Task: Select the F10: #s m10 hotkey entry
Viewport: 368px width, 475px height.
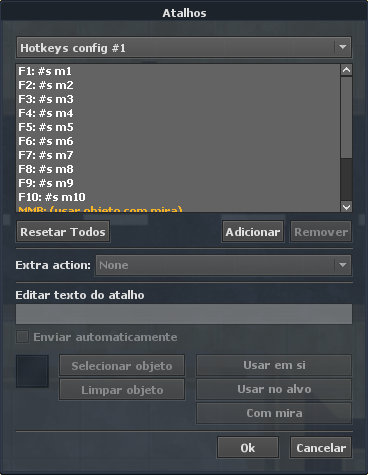Action: [x=178, y=197]
